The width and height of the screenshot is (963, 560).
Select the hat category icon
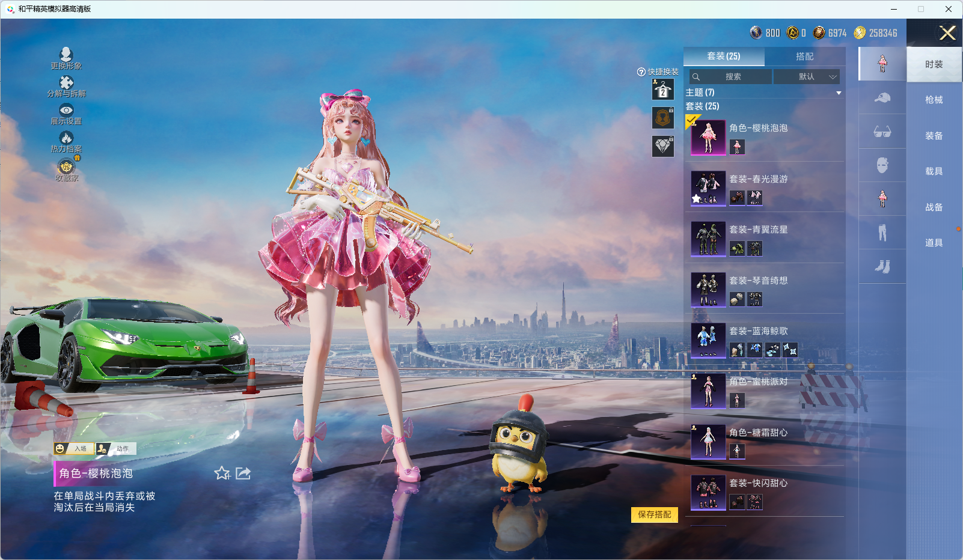click(882, 98)
